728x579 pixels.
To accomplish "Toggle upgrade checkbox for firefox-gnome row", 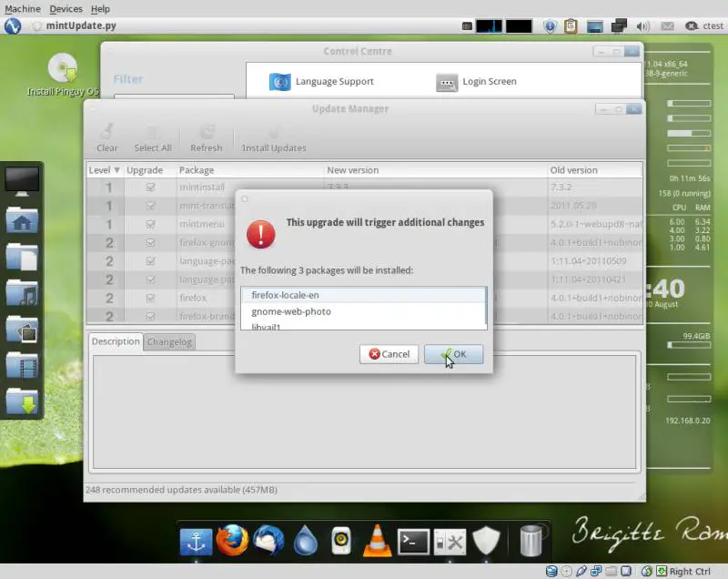I will [x=150, y=242].
